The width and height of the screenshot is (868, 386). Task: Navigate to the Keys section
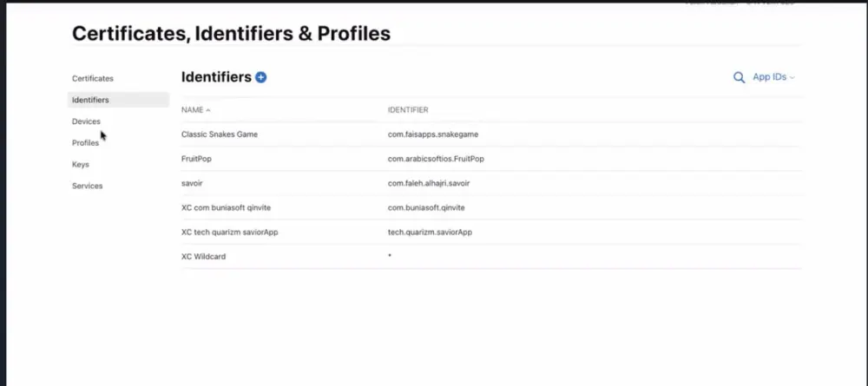80,165
